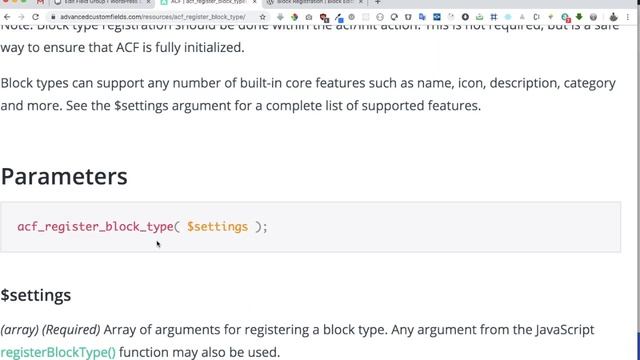Click the orange $settings argument in code
The image size is (640, 360).
[x=218, y=227]
